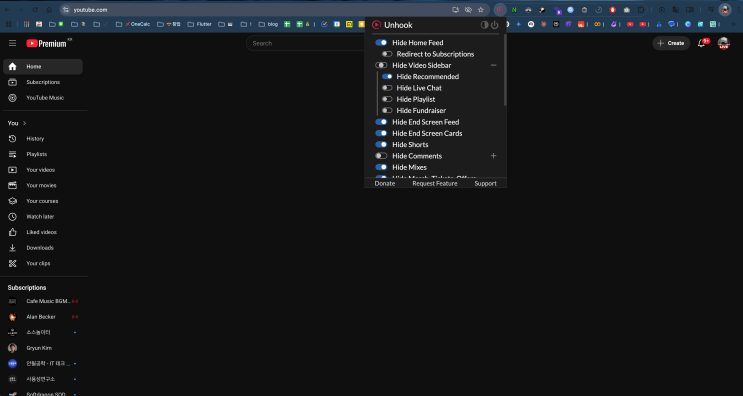Toggle the Hide Video Sidebar switch
The width and height of the screenshot is (743, 396).
click(381, 65)
